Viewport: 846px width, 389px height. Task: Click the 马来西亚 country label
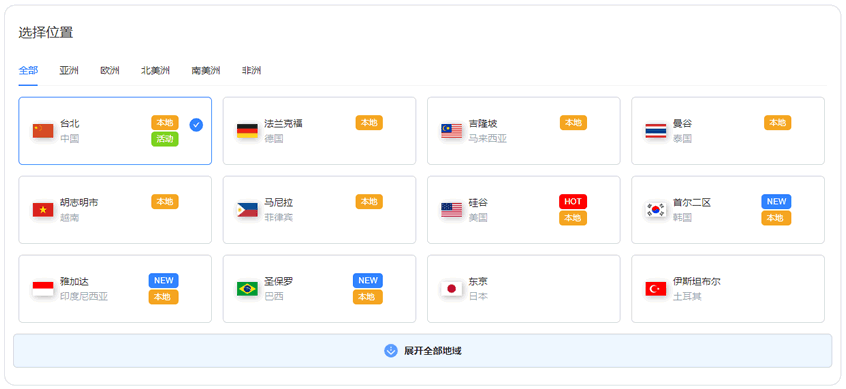[x=488, y=139]
